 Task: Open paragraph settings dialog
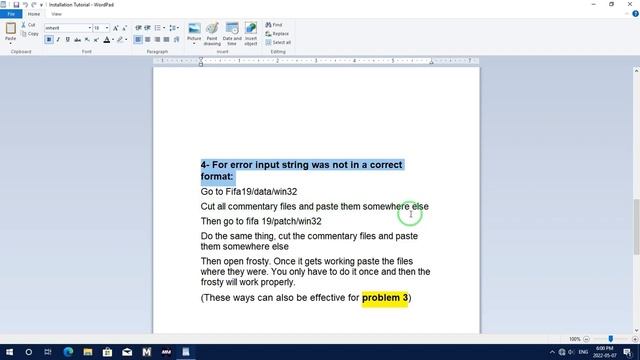coord(176,40)
